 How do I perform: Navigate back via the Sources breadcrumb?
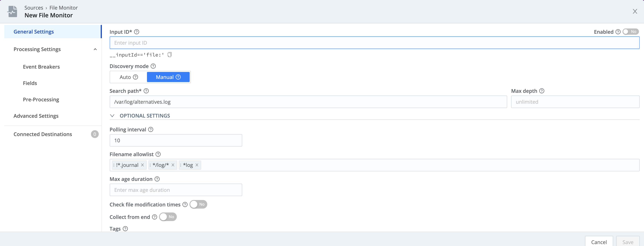(x=34, y=7)
